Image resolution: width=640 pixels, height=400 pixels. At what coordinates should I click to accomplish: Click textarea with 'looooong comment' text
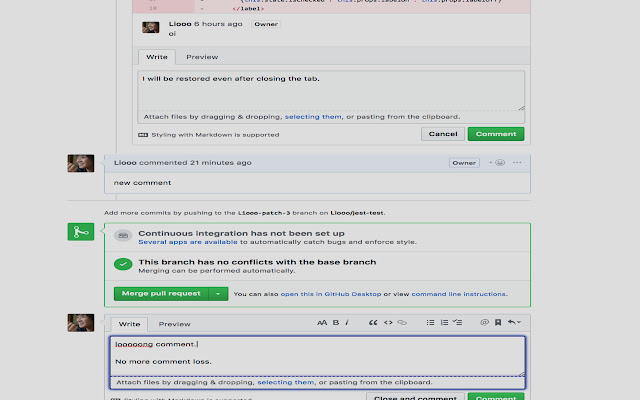(318, 356)
